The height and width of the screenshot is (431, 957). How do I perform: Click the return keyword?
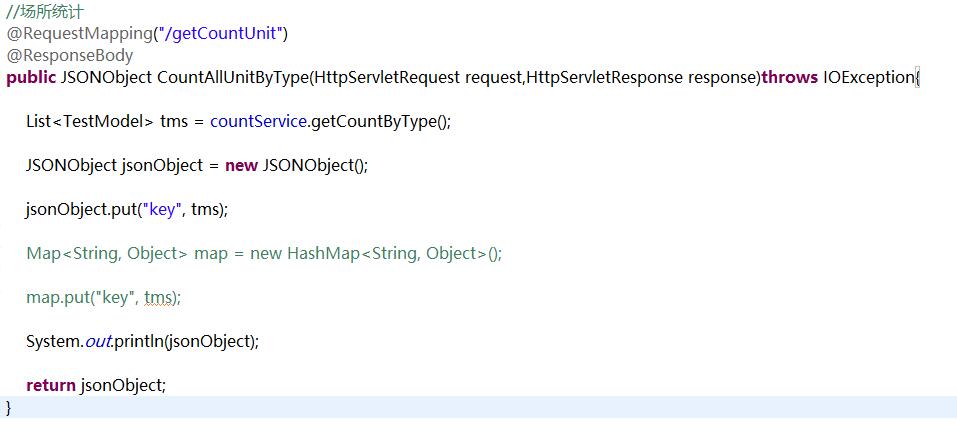(x=51, y=385)
